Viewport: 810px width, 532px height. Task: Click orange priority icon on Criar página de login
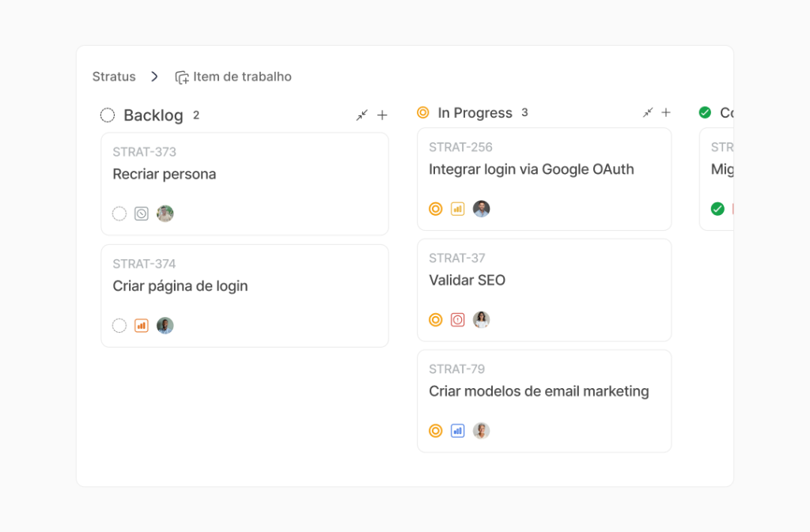tap(142, 326)
